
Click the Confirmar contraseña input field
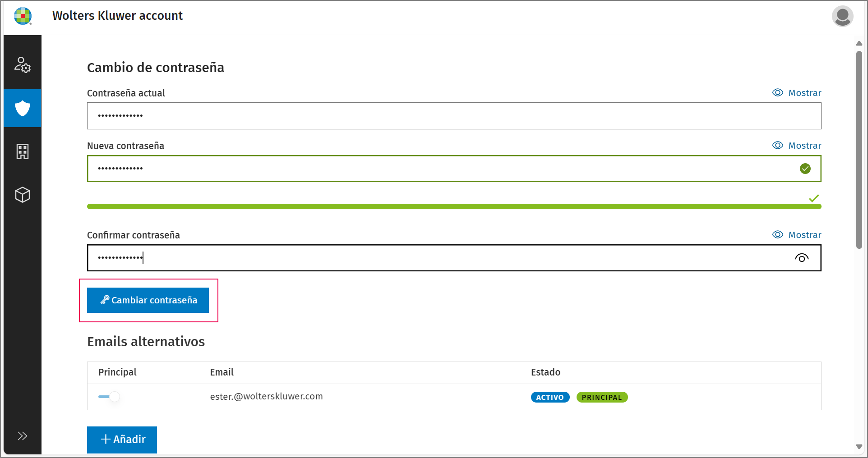point(454,258)
